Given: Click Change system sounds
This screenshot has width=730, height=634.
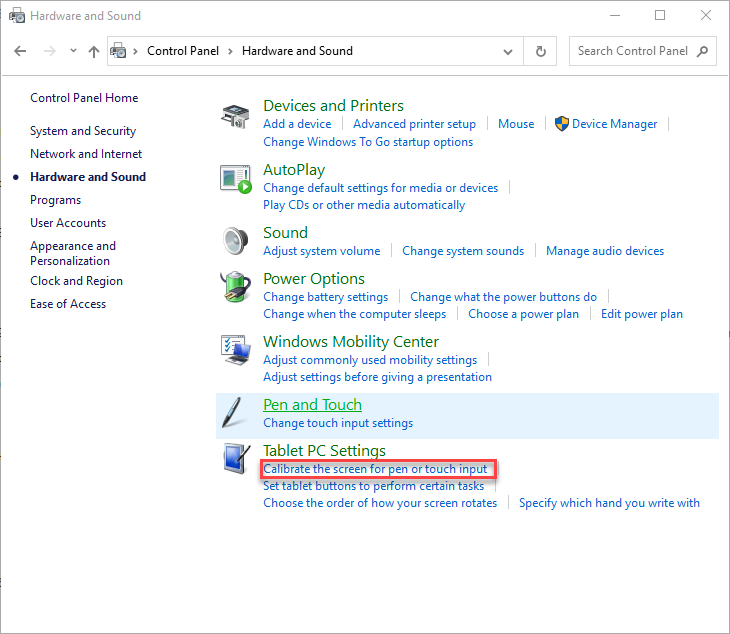Looking at the screenshot, I should tap(463, 251).
